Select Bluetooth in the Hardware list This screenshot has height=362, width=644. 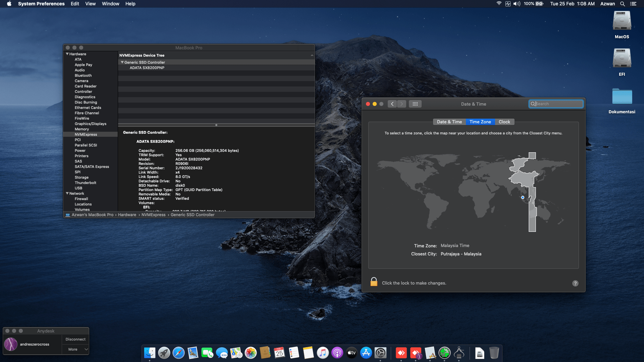click(83, 75)
